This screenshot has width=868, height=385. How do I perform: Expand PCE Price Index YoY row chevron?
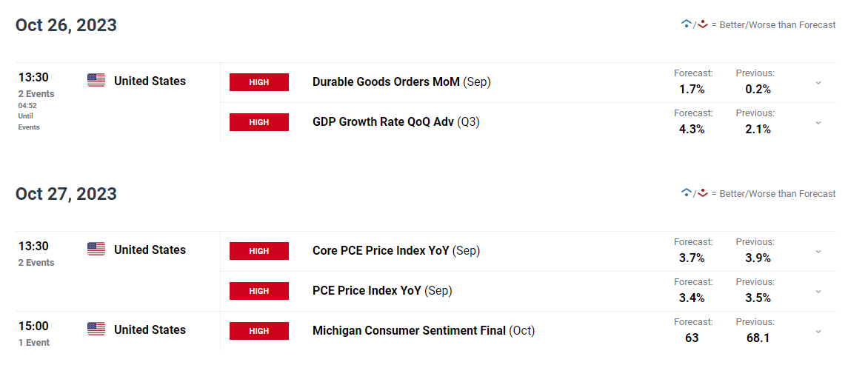click(x=818, y=292)
